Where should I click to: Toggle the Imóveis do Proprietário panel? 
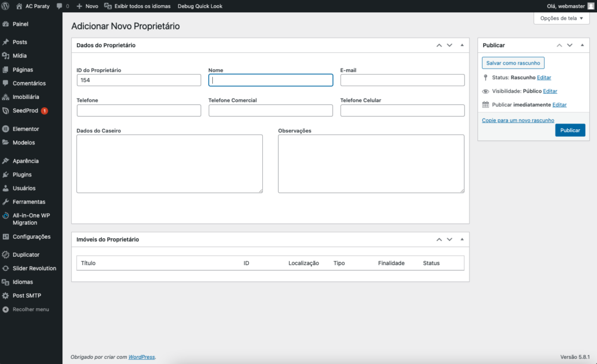point(462,239)
